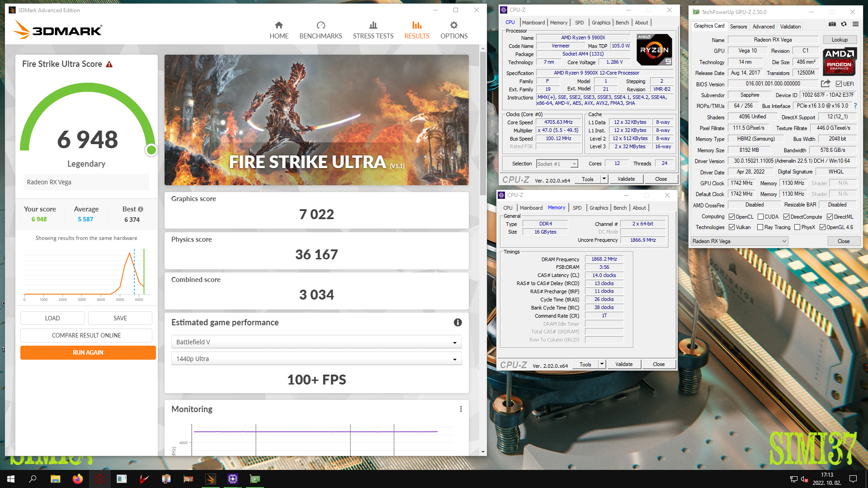Click Close in lower CPU-Z
This screenshot has height=488, width=868.
[659, 364]
